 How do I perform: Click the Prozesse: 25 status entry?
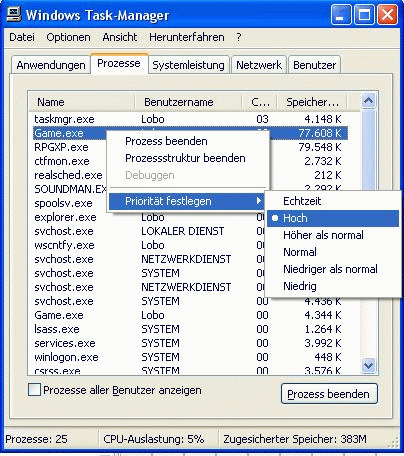(x=36, y=439)
